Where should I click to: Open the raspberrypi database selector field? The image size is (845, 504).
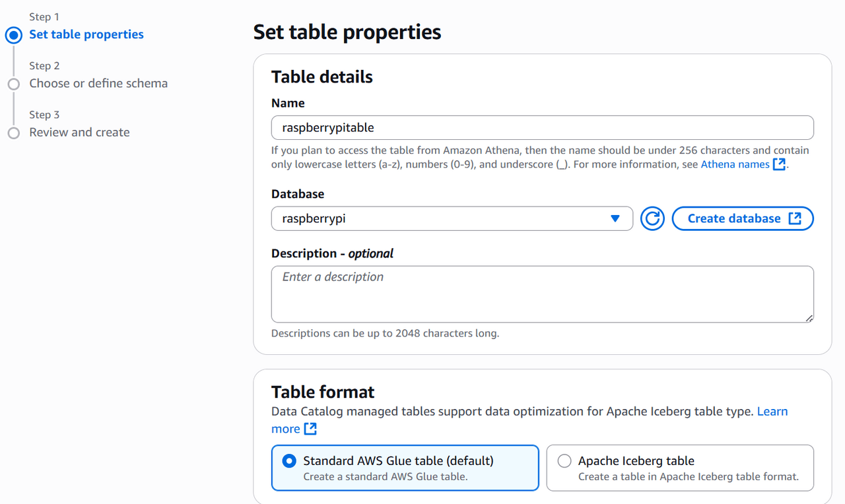click(442, 219)
